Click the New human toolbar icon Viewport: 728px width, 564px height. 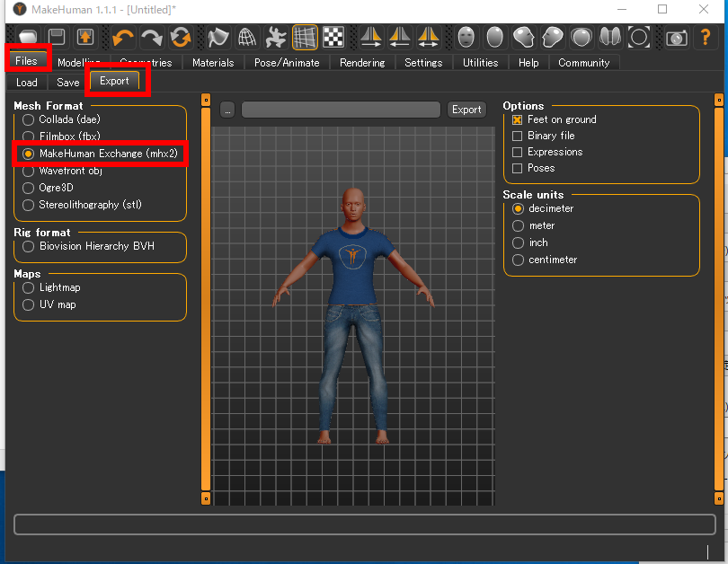pos(28,37)
